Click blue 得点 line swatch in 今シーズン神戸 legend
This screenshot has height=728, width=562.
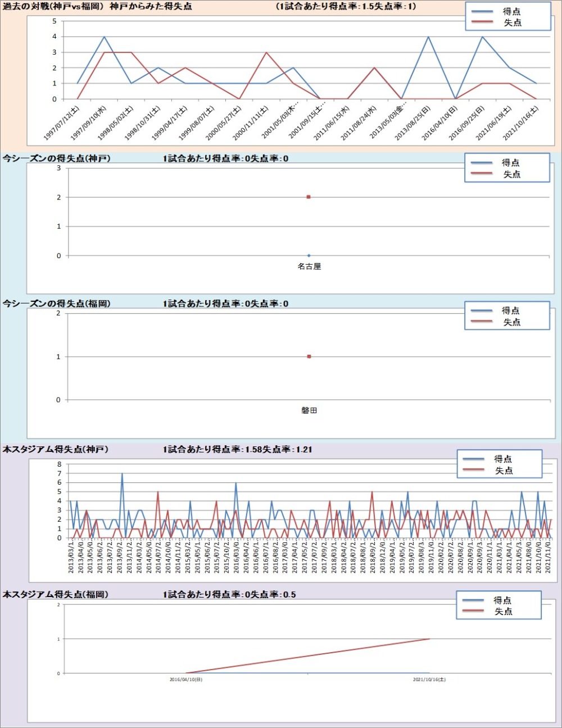[x=482, y=162]
